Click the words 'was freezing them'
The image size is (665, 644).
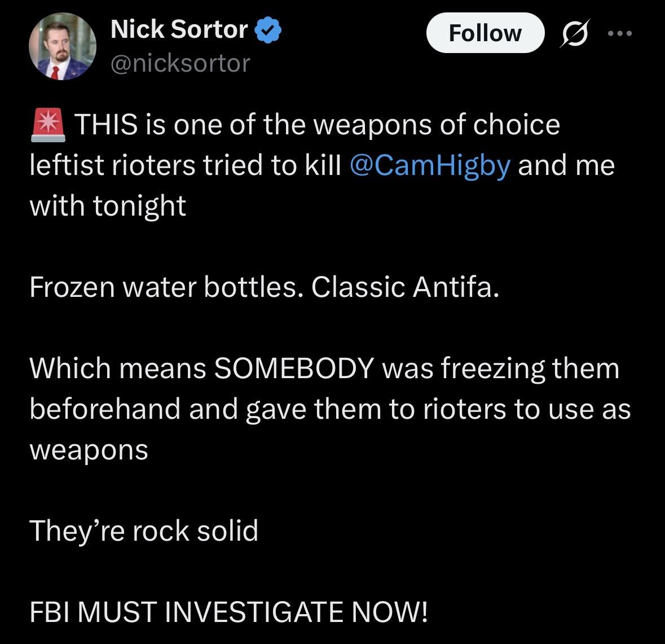coord(500,369)
